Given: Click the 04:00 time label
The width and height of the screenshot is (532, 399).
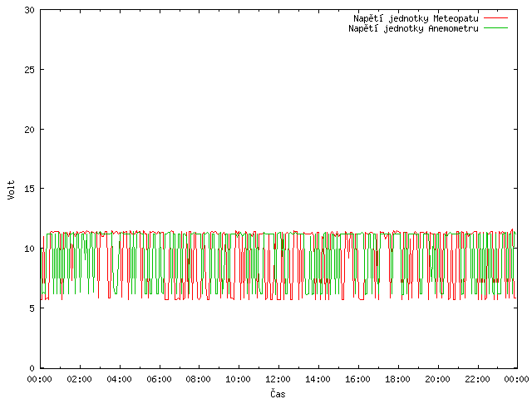Looking at the screenshot, I should click(119, 379).
